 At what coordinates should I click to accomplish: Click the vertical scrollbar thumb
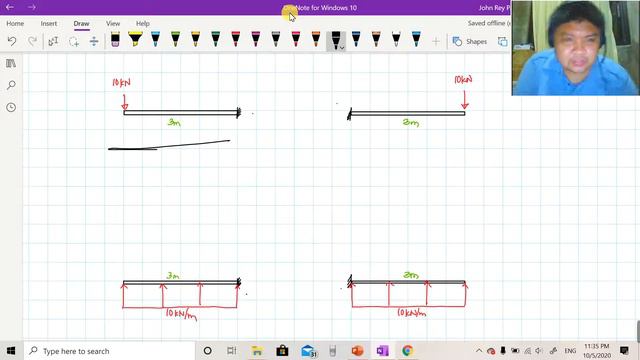(638, 331)
